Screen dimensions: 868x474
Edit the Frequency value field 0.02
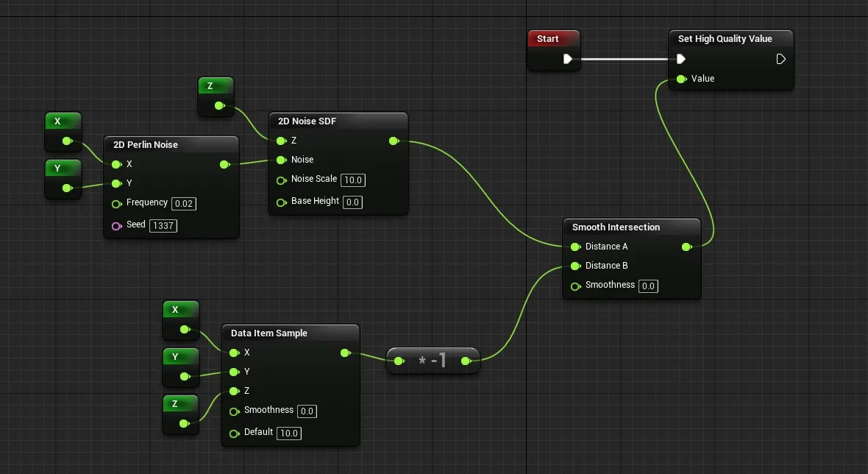(183, 204)
